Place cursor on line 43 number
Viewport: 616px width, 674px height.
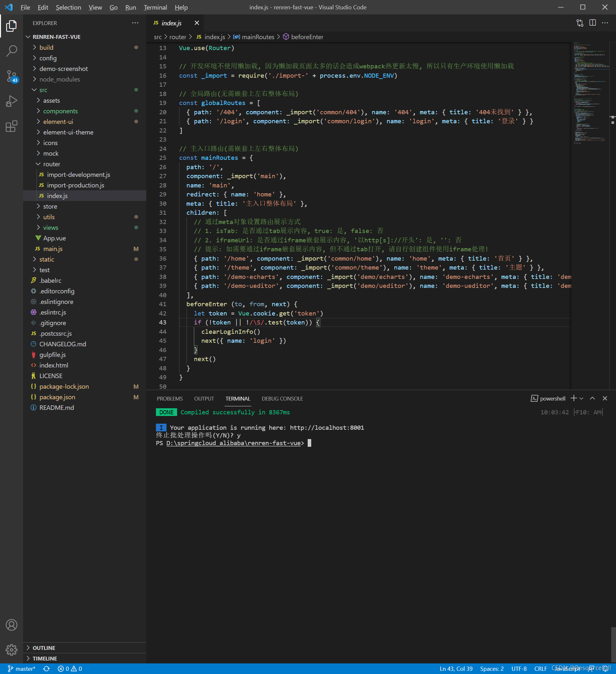(x=162, y=322)
